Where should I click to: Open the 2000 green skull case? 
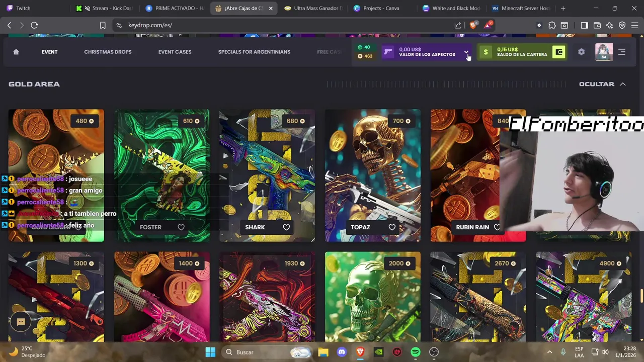(x=372, y=297)
